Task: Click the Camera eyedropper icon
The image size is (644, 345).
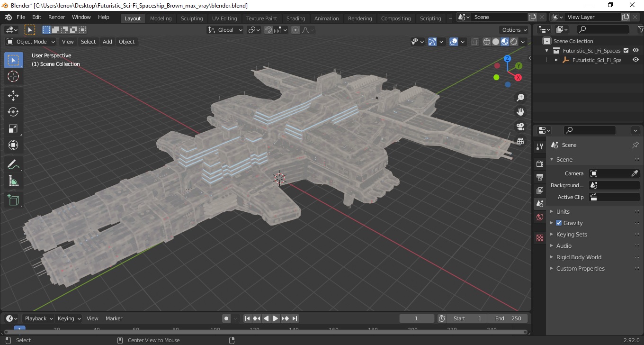Action: (x=635, y=173)
